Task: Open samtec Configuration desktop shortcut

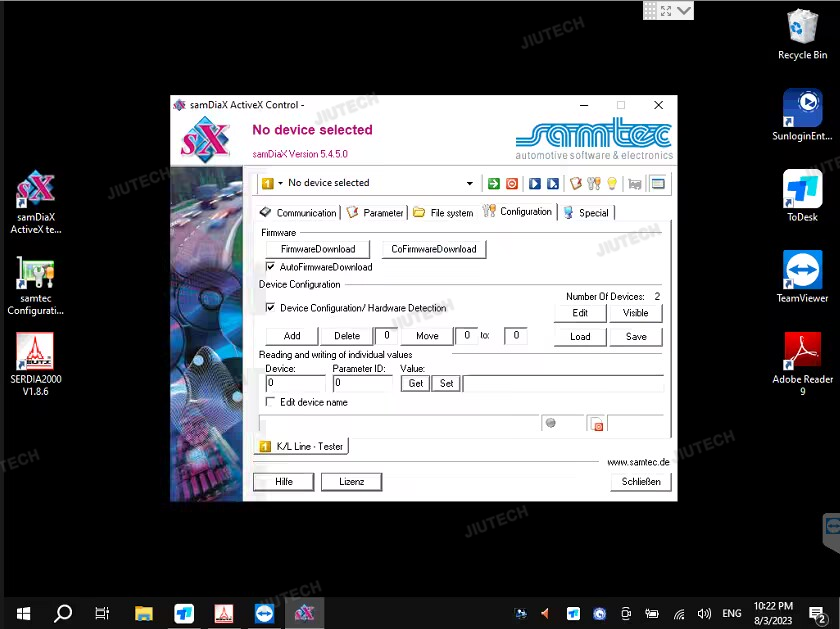Action: coord(35,286)
